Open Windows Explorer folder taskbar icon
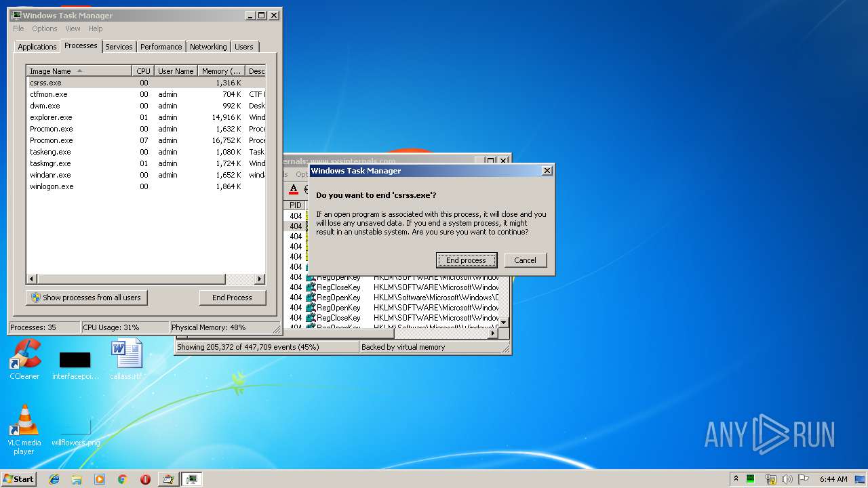 77,479
